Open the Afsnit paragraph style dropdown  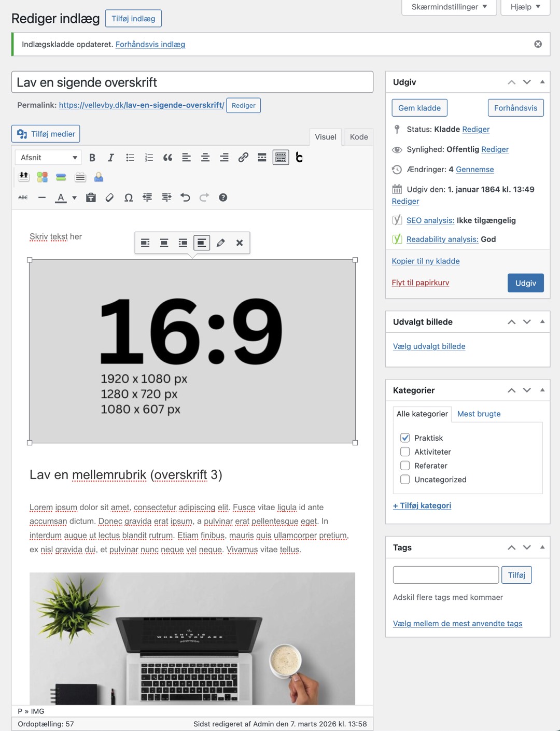tap(48, 157)
